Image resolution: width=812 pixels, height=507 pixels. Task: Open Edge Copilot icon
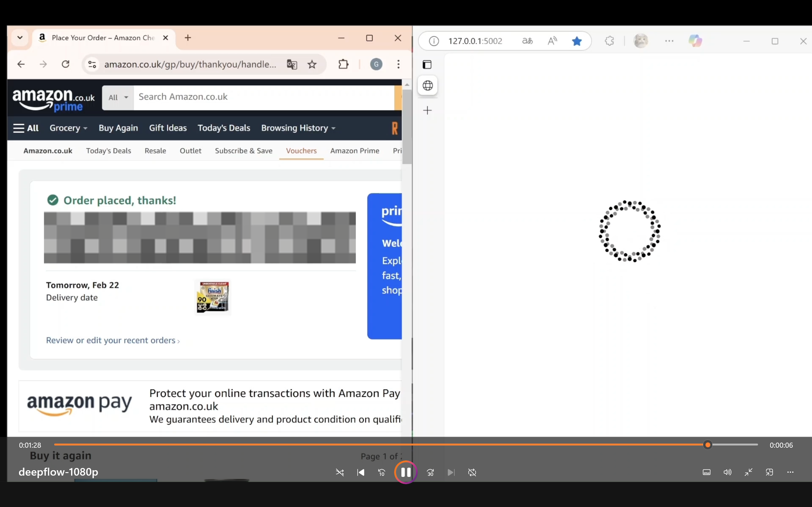click(x=695, y=41)
